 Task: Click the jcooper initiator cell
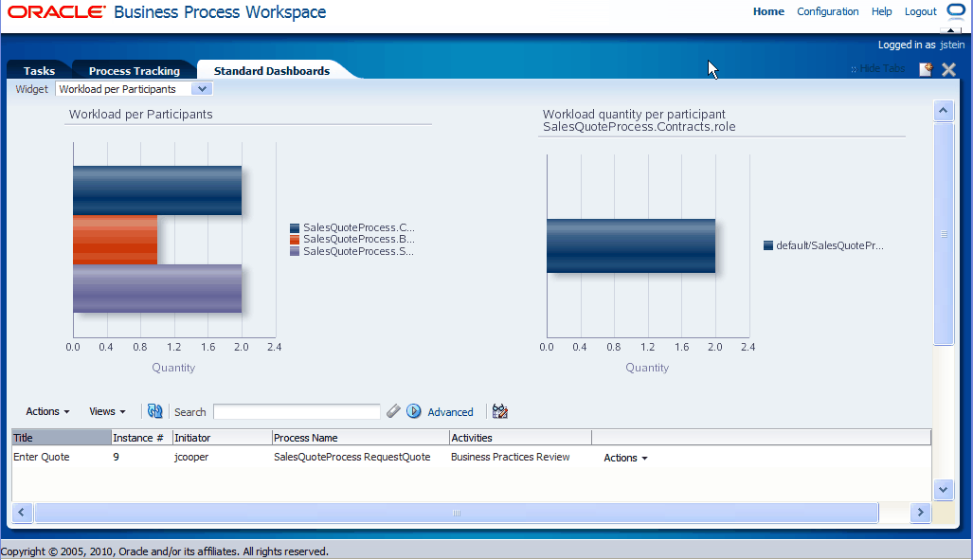click(x=191, y=457)
